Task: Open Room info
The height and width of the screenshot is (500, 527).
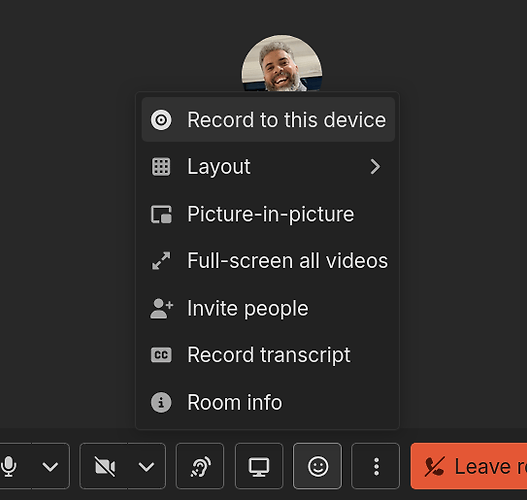Action: 268,402
